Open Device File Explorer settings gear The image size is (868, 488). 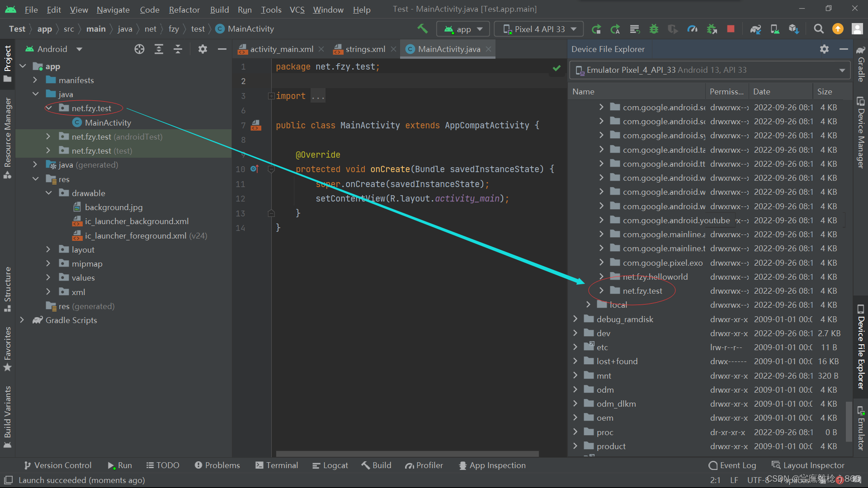point(824,49)
